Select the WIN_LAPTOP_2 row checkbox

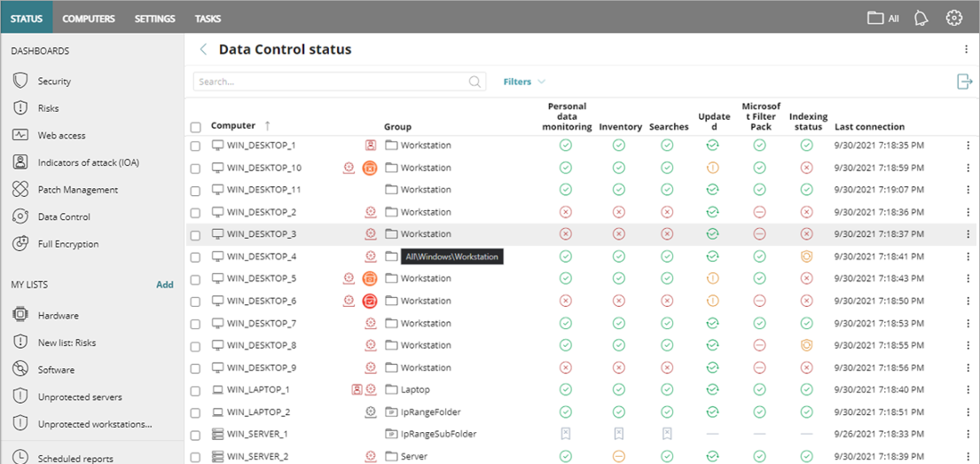196,413
